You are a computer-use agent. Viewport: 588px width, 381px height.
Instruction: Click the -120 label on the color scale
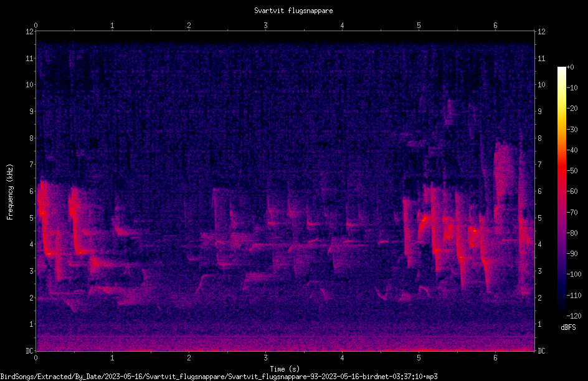coord(574,316)
